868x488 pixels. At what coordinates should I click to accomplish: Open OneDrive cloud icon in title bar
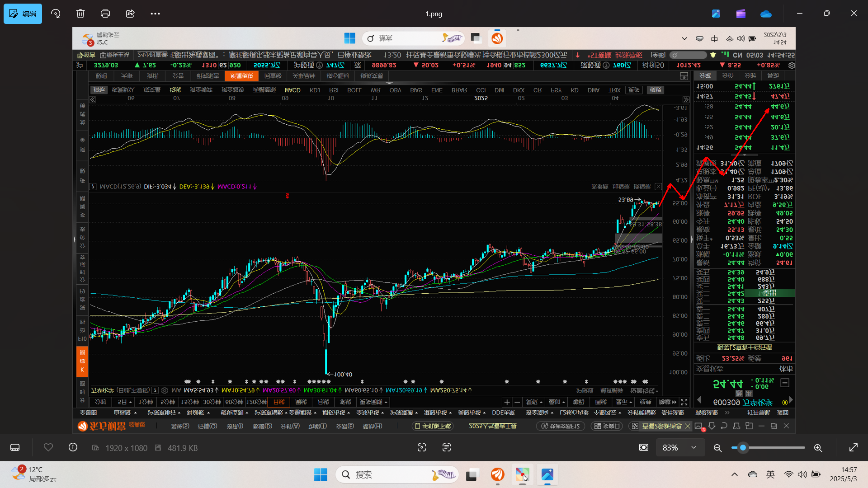point(766,14)
